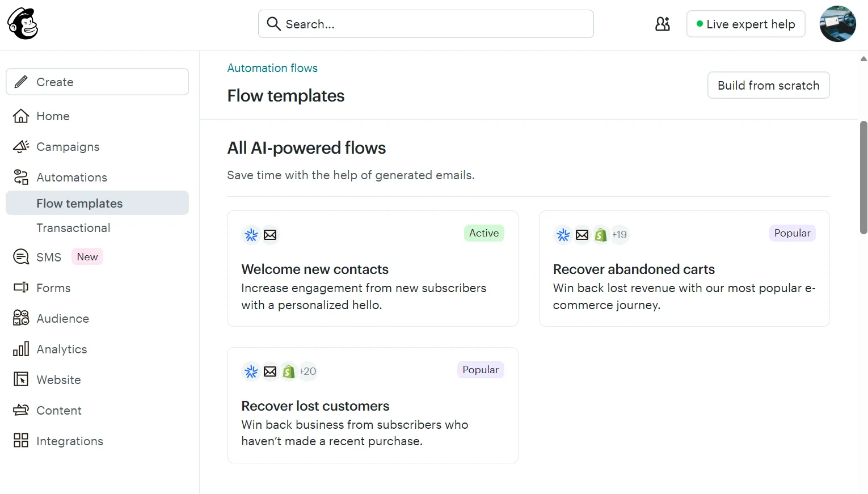Click email icon on Welcome new contacts card
The width and height of the screenshot is (868, 494).
(x=270, y=235)
